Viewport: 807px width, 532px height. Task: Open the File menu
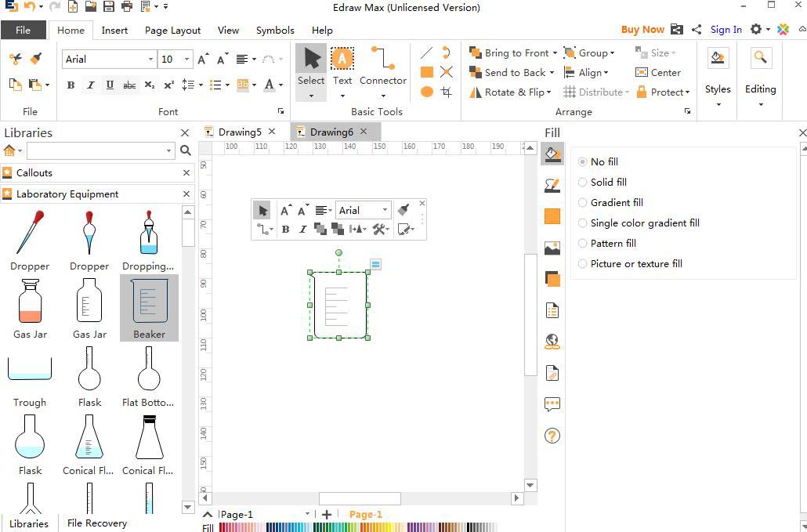tap(24, 30)
